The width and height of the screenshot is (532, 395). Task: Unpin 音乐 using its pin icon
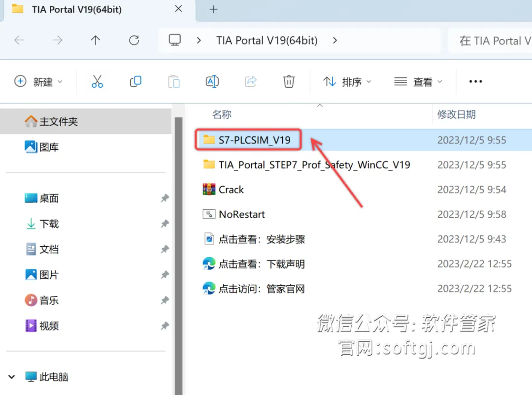coord(165,300)
